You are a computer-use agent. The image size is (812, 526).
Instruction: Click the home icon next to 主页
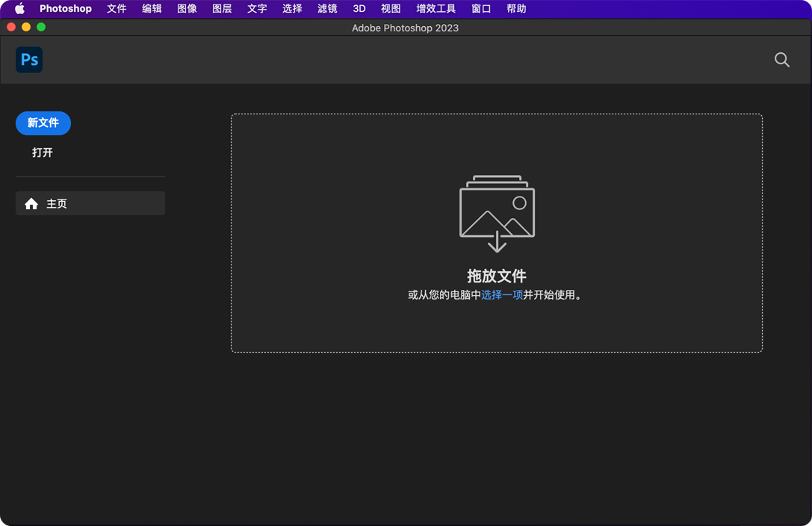[x=31, y=204]
